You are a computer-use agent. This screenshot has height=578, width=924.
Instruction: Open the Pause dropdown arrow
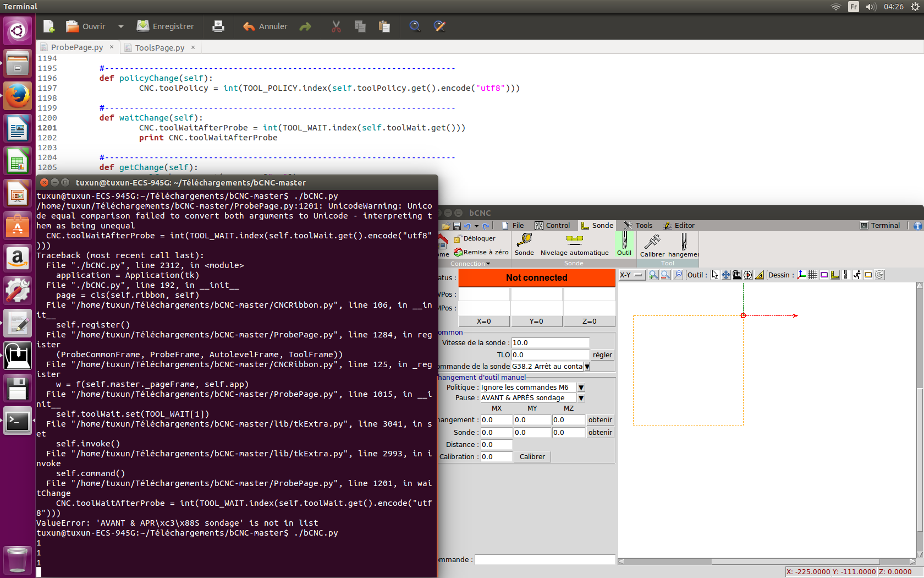point(581,398)
